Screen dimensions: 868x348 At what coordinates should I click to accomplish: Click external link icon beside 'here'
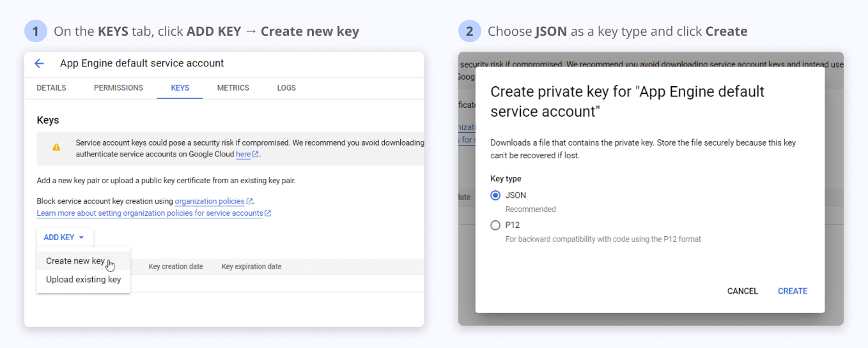(256, 155)
